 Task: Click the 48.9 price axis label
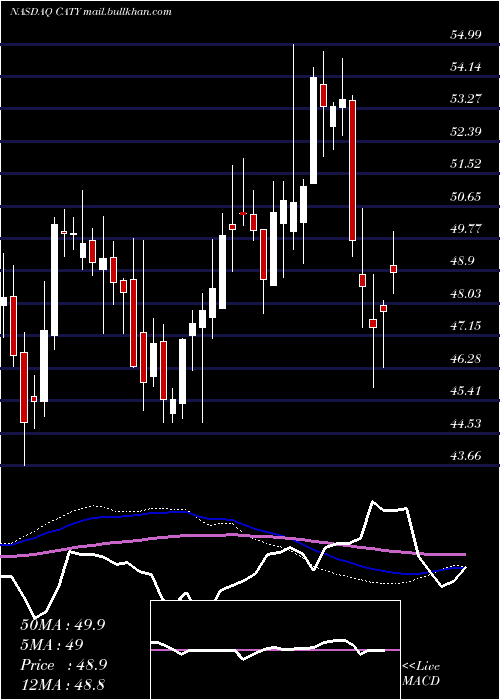pos(461,261)
